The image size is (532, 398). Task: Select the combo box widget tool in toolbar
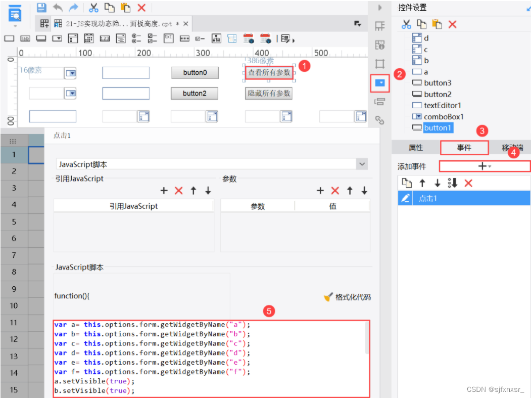(x=57, y=38)
